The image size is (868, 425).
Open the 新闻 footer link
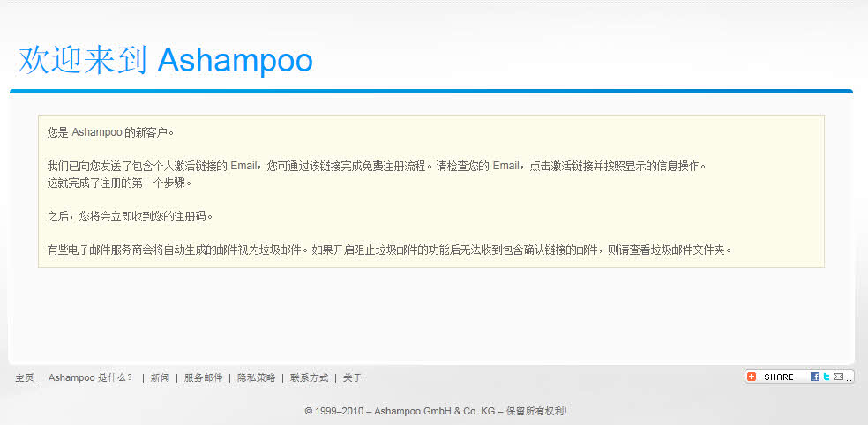pyautogui.click(x=160, y=377)
